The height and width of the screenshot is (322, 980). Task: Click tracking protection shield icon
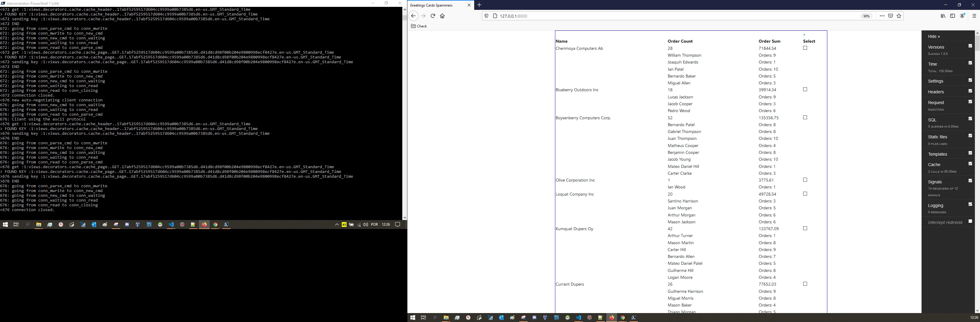click(x=486, y=16)
